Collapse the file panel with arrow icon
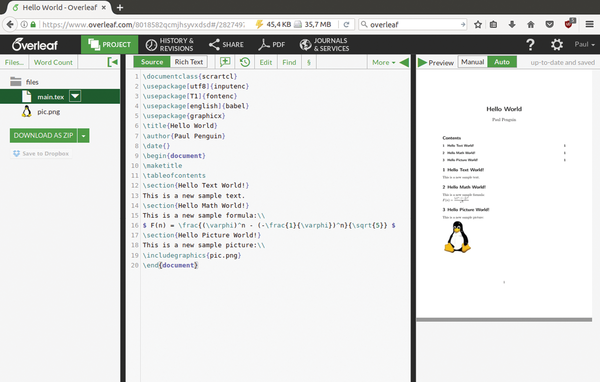The image size is (600, 382). click(112, 62)
